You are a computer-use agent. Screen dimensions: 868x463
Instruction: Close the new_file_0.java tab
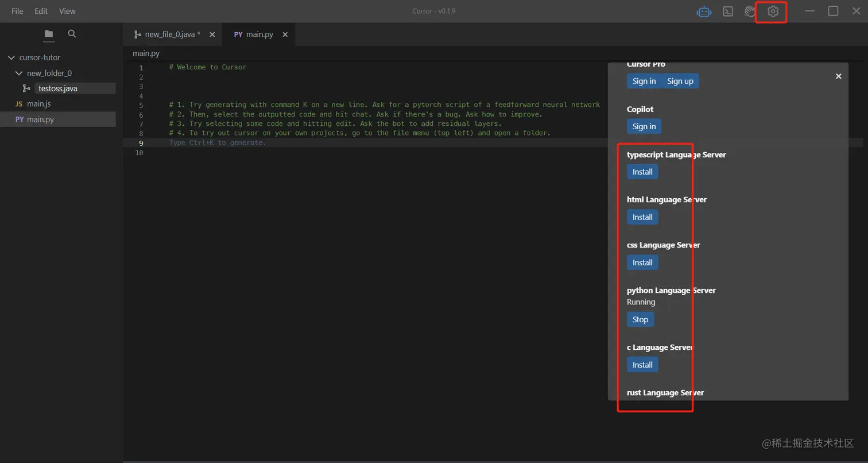pos(212,34)
